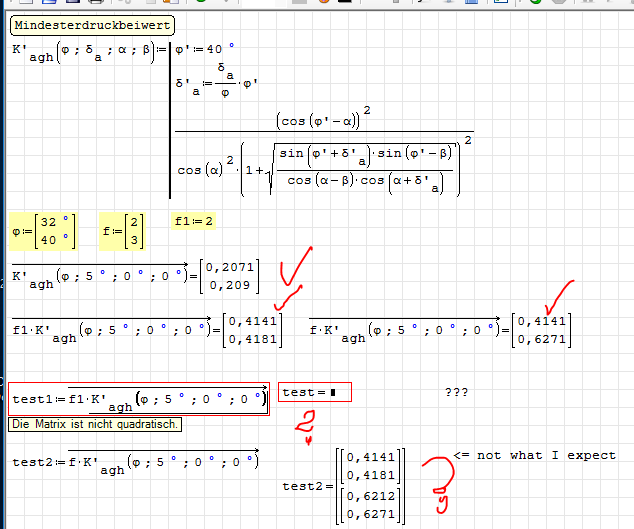The image size is (634, 529).
Task: Select the φ':=40° line in the function body
Action: click(x=205, y=46)
